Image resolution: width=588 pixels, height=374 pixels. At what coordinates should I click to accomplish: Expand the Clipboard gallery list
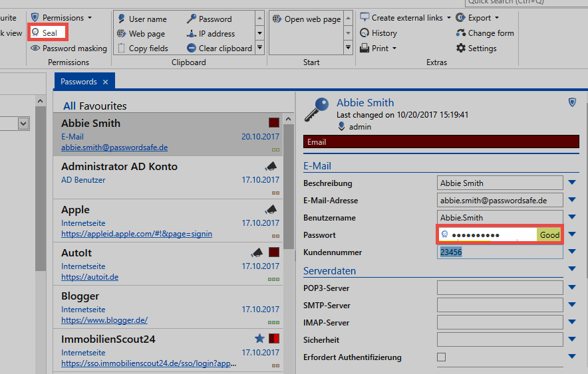[x=259, y=48]
